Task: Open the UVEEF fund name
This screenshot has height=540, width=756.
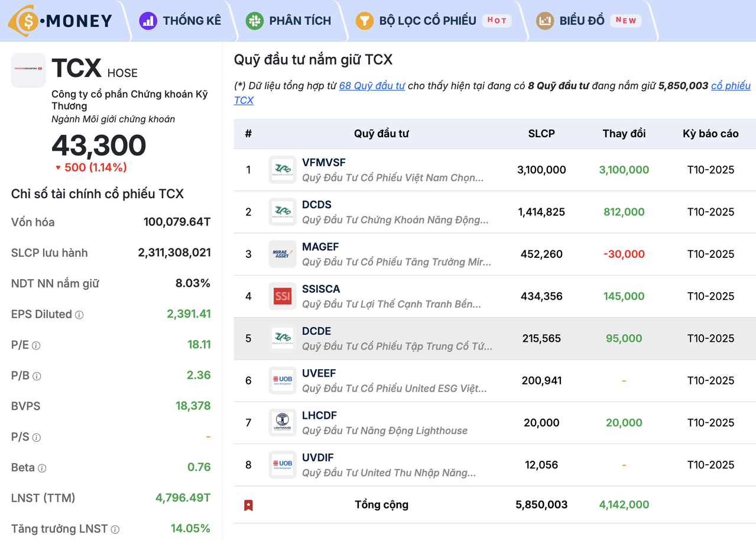Action: [319, 373]
